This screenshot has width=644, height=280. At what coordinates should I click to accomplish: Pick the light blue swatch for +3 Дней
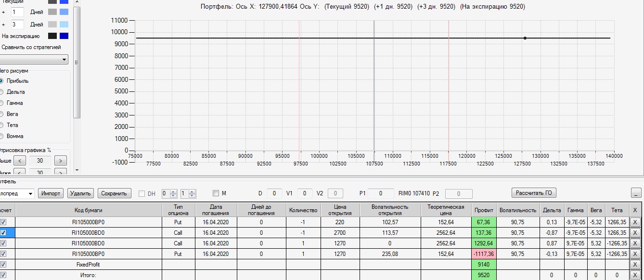pos(64,24)
